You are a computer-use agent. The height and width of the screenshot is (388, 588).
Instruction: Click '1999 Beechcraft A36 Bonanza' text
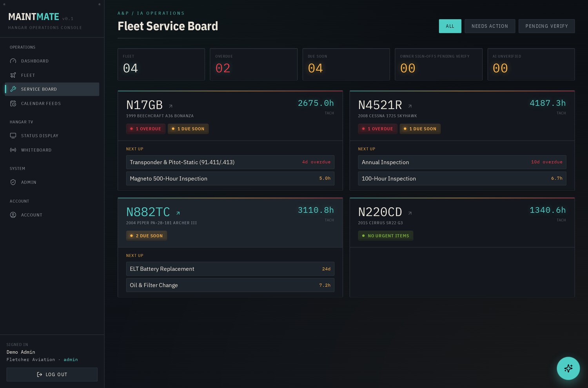(x=160, y=116)
